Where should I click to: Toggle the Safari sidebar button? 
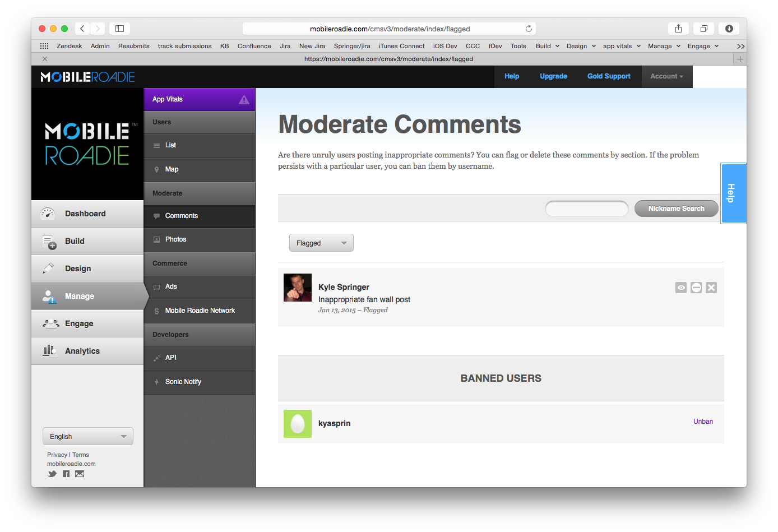[119, 29]
